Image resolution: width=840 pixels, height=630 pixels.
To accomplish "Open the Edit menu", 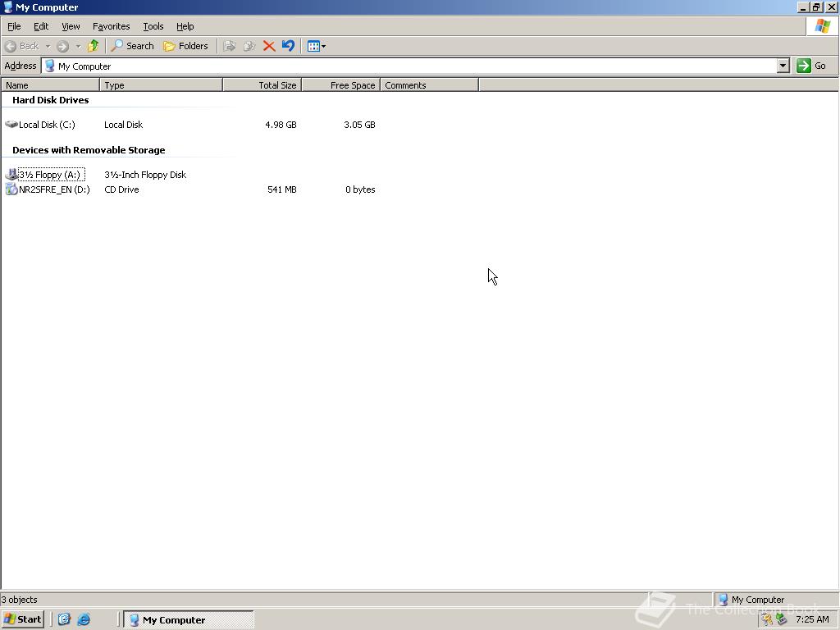I will click(41, 26).
